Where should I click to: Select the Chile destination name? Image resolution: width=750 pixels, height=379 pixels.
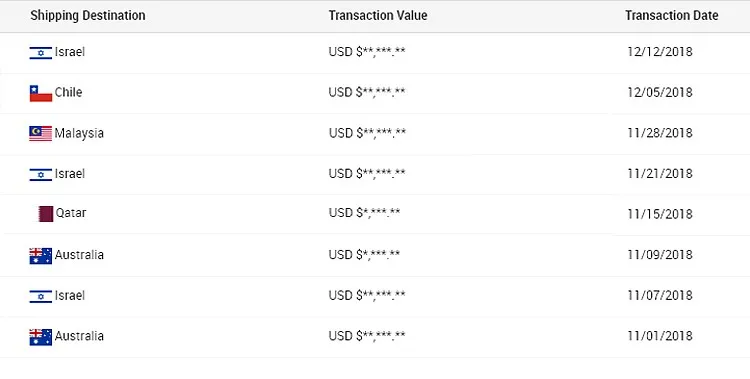(68, 92)
